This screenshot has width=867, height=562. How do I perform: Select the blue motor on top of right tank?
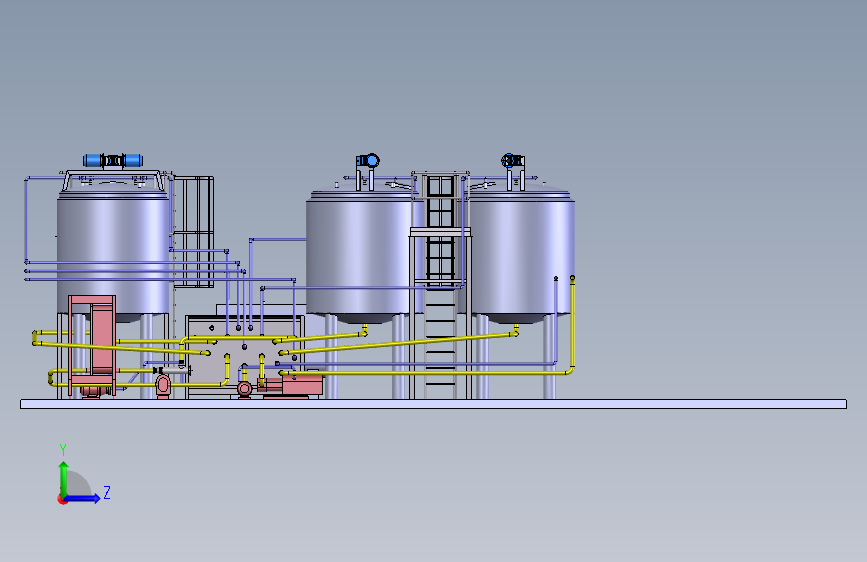(513, 160)
